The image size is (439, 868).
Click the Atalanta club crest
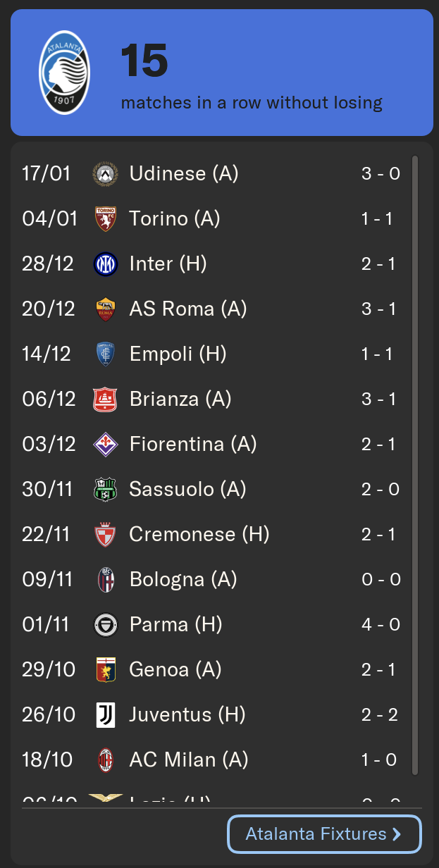pos(64,73)
